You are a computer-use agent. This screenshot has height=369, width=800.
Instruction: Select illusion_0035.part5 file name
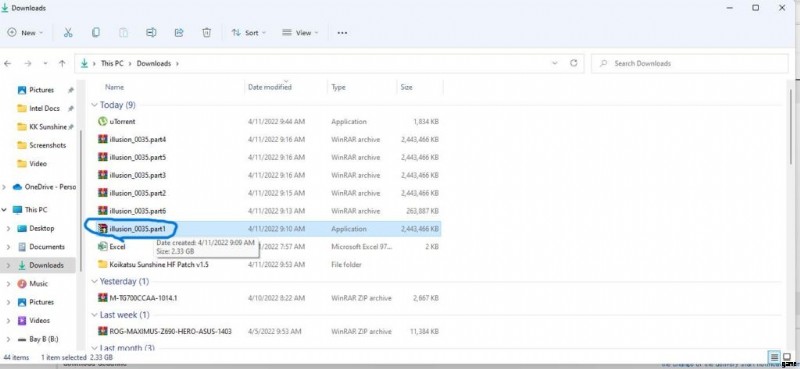[138, 157]
